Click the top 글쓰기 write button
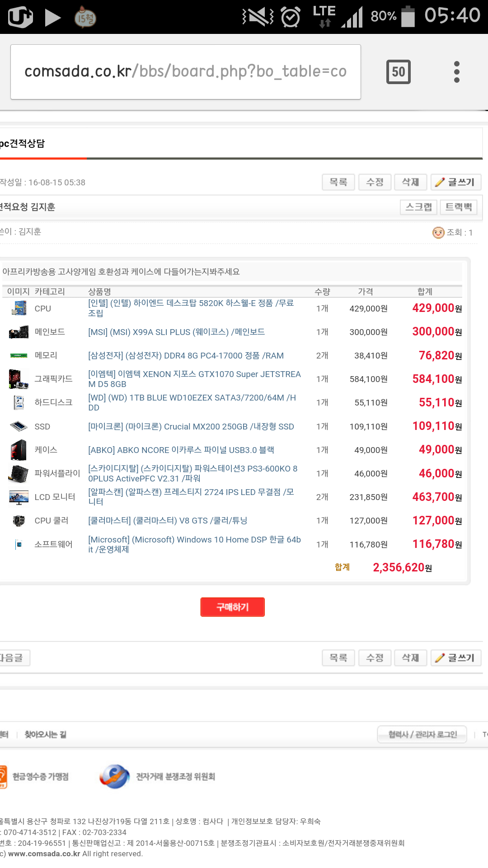The width and height of the screenshot is (488, 868). pyautogui.click(x=455, y=182)
